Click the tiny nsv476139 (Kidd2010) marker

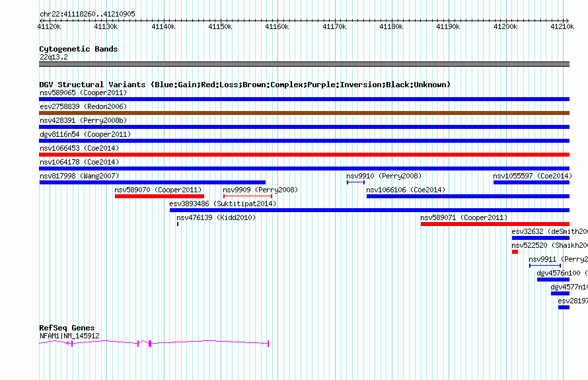(x=177, y=224)
